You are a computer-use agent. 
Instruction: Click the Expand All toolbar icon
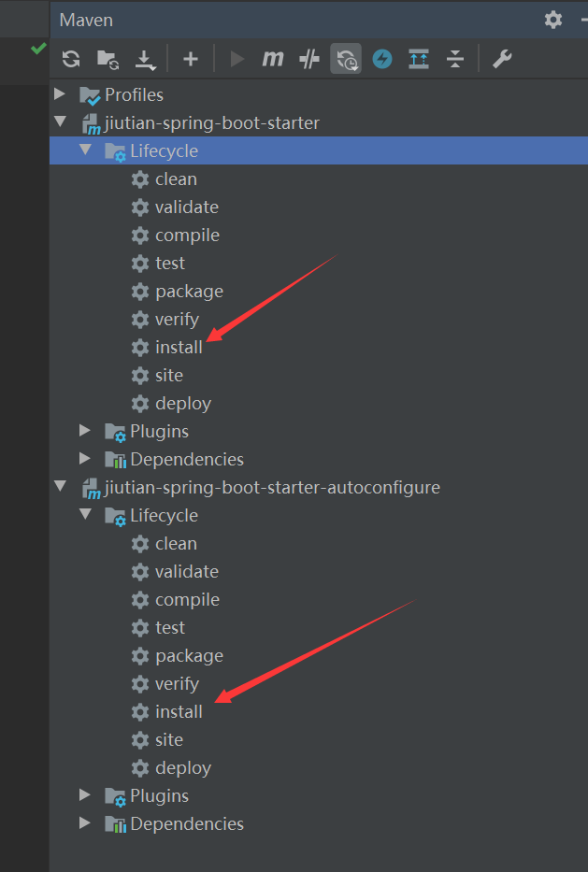point(419,60)
